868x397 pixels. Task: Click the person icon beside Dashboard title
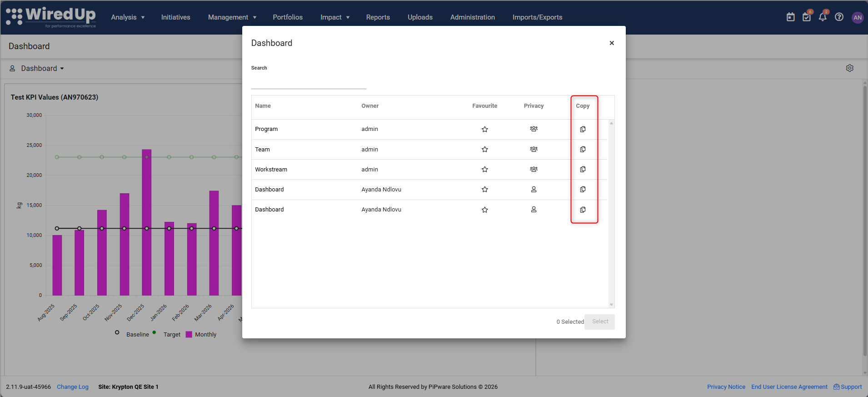click(x=12, y=68)
